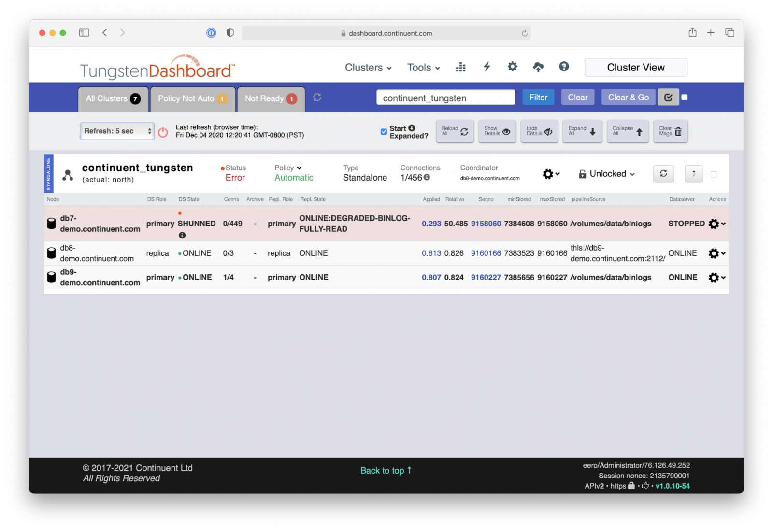773x532 pixels.
Task: Select the Not Ready tab
Action: tap(271, 99)
